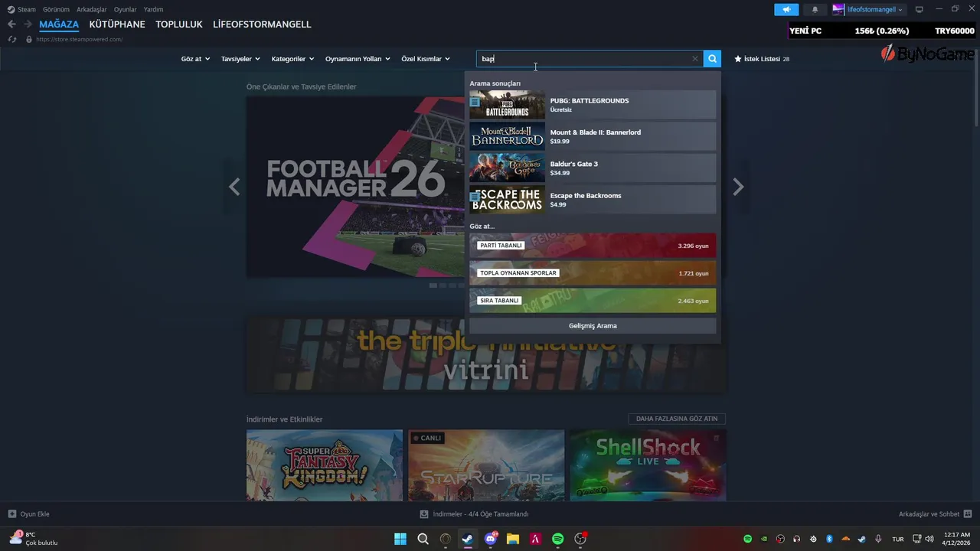980x551 pixels.
Task: Expand the Göz at dropdown
Action: 195,59
